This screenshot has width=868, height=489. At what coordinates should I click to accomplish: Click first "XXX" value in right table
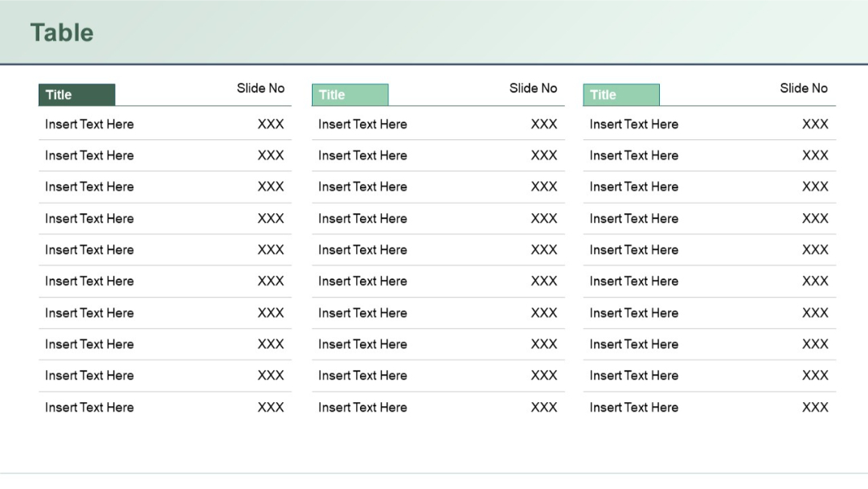tap(816, 124)
